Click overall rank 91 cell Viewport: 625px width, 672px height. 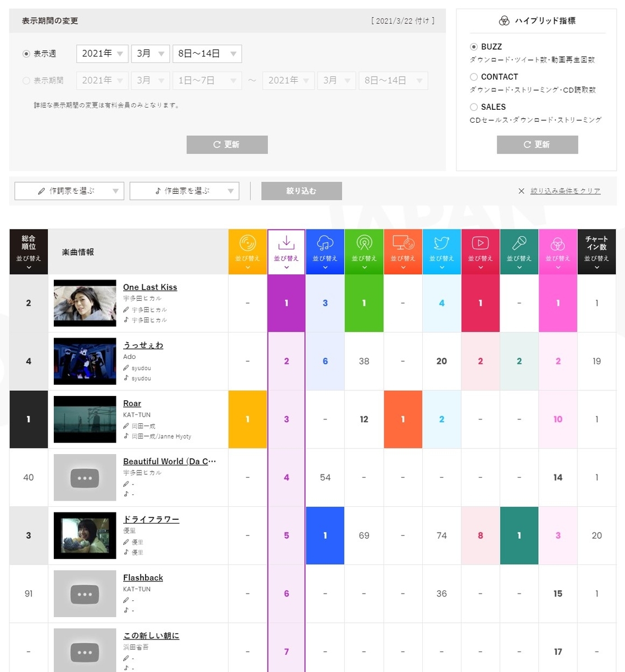[x=29, y=594]
